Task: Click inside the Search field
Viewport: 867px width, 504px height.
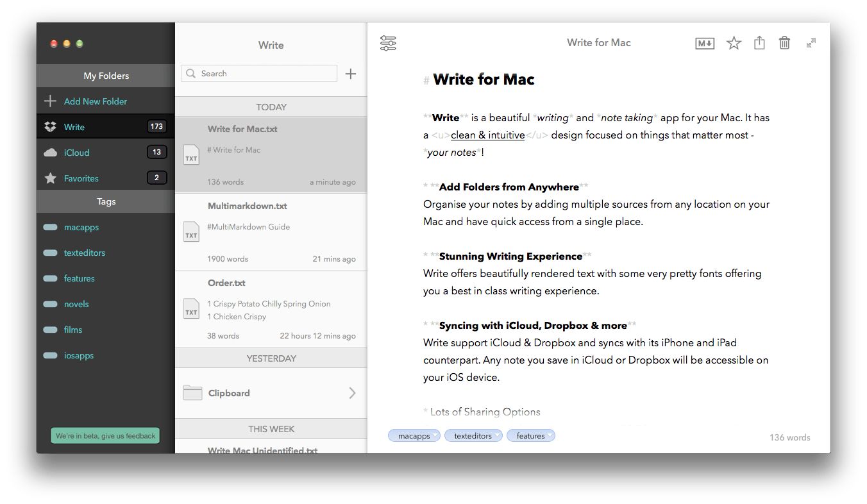Action: pyautogui.click(x=258, y=73)
